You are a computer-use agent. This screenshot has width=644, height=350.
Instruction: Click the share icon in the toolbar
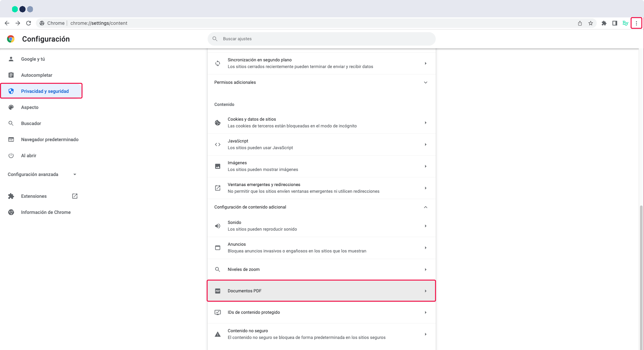point(580,23)
